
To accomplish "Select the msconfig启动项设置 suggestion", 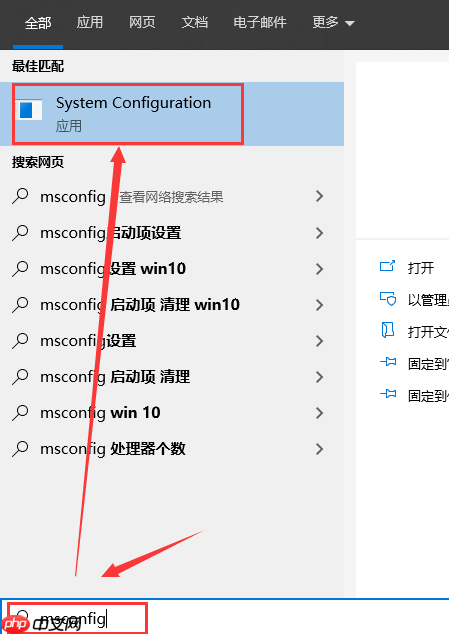I will [x=172, y=233].
